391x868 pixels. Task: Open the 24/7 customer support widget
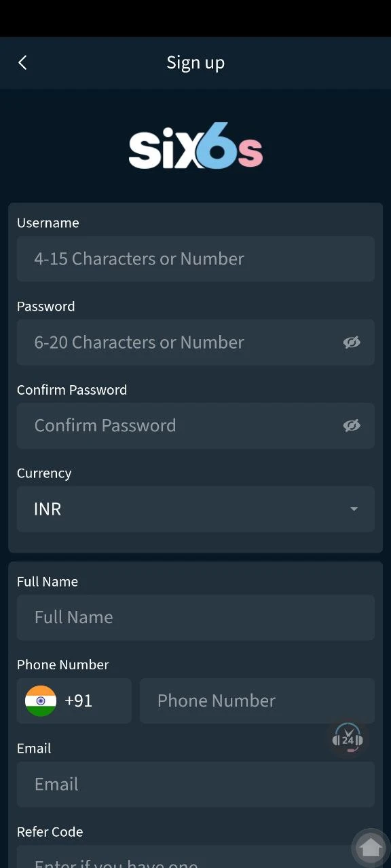348,738
